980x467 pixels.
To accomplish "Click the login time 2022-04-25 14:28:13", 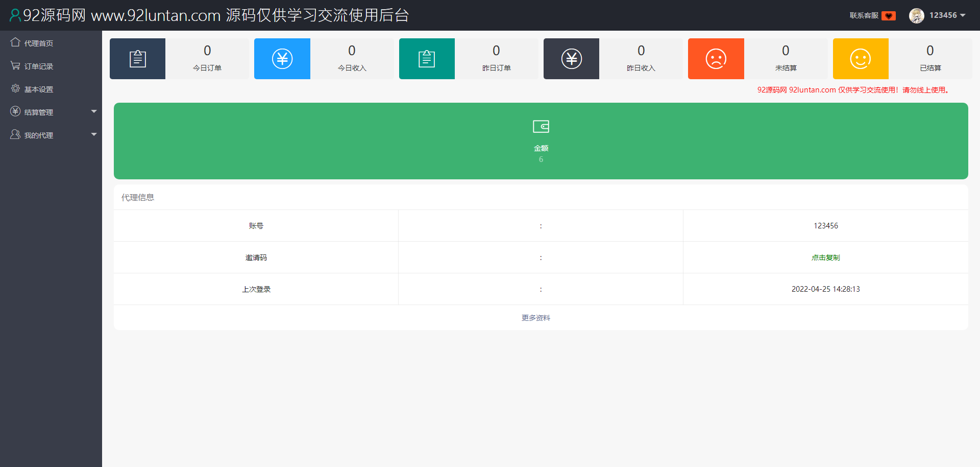I will point(826,289).
